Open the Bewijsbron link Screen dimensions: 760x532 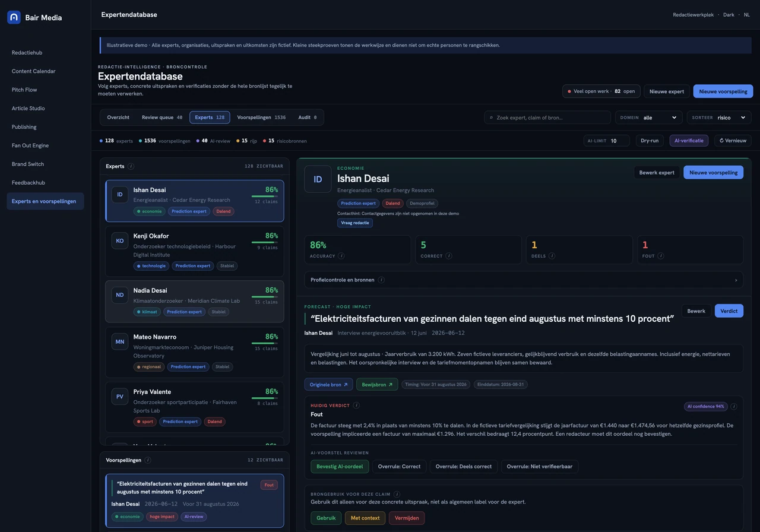coord(377,385)
